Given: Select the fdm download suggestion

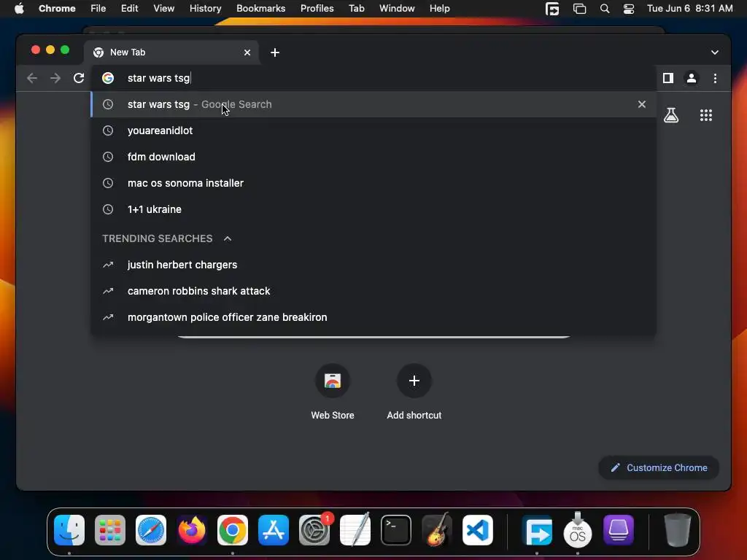Looking at the screenshot, I should (x=373, y=157).
